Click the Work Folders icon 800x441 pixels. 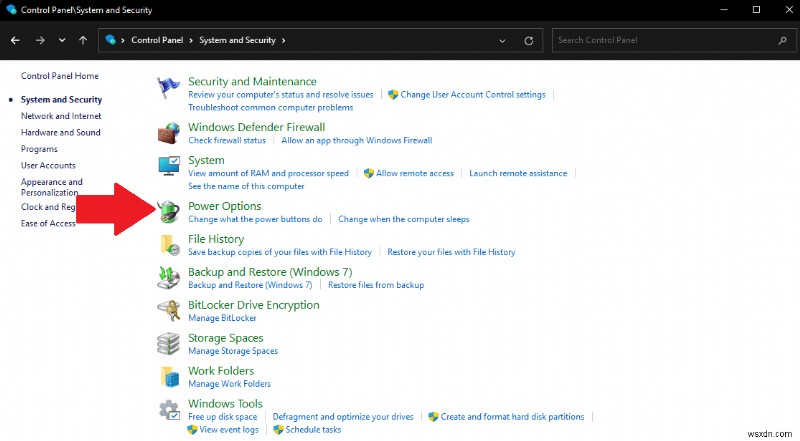pyautogui.click(x=169, y=377)
